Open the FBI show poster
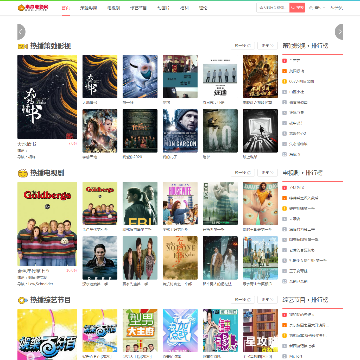Screen dimensions: 360x360 (x=140, y=203)
